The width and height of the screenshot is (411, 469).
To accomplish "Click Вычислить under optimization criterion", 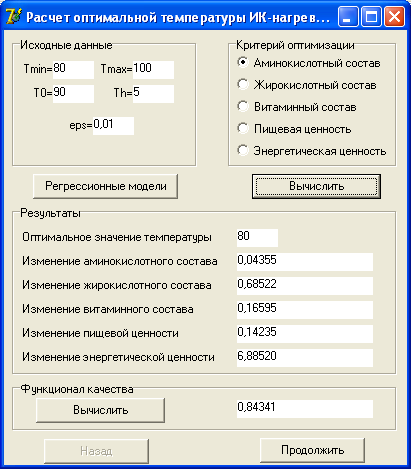I will point(316,186).
